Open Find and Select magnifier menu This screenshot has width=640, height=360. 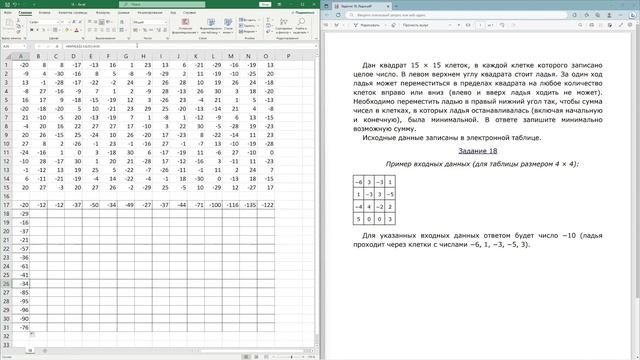(301, 25)
